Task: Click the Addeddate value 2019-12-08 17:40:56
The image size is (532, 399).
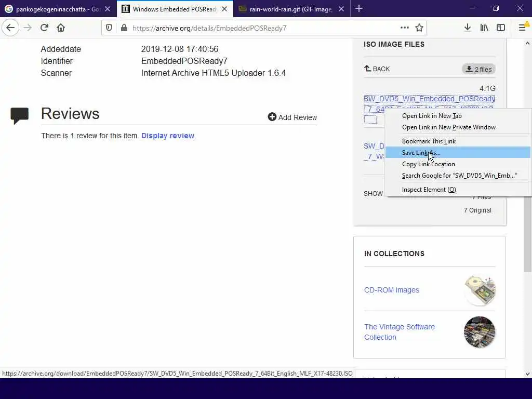Action: (179, 49)
